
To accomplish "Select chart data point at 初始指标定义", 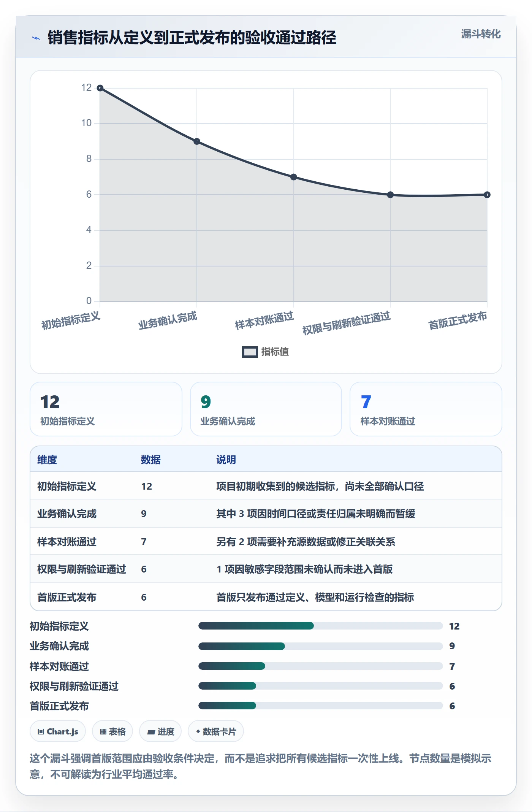I will (100, 88).
